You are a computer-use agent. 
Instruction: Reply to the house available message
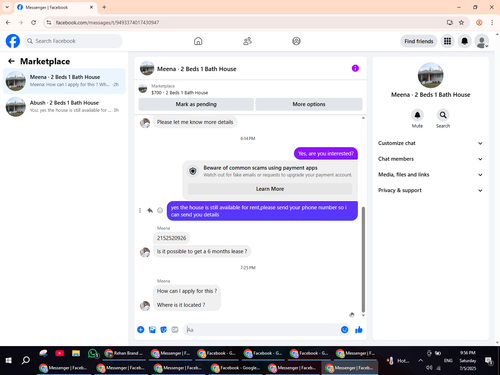pos(150,210)
